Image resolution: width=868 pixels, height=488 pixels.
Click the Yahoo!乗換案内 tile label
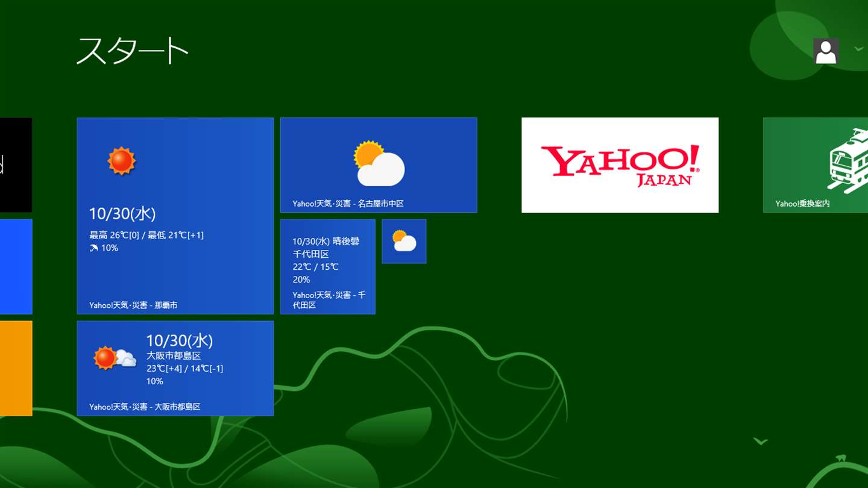(x=802, y=204)
